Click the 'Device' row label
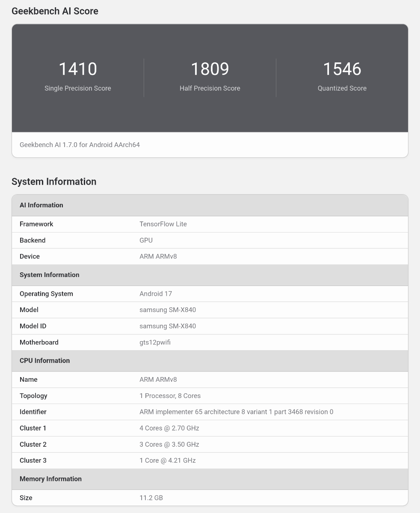The image size is (420, 513). tap(30, 256)
